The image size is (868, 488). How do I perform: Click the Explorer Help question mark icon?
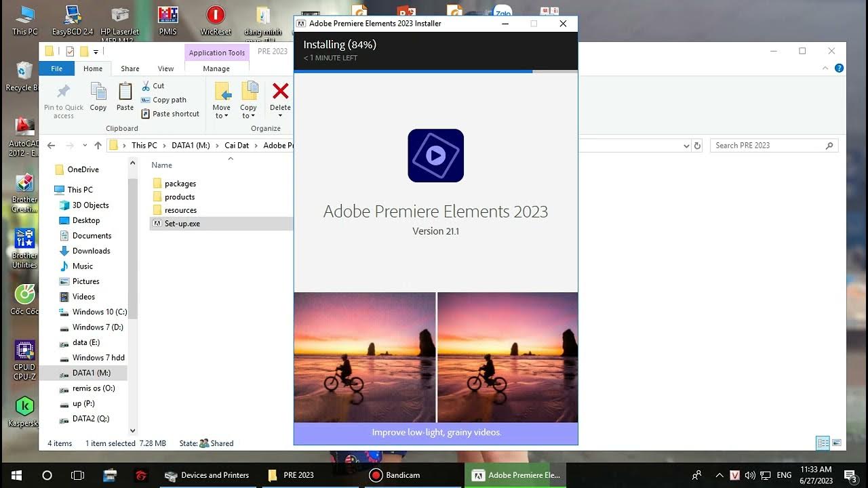pos(839,68)
